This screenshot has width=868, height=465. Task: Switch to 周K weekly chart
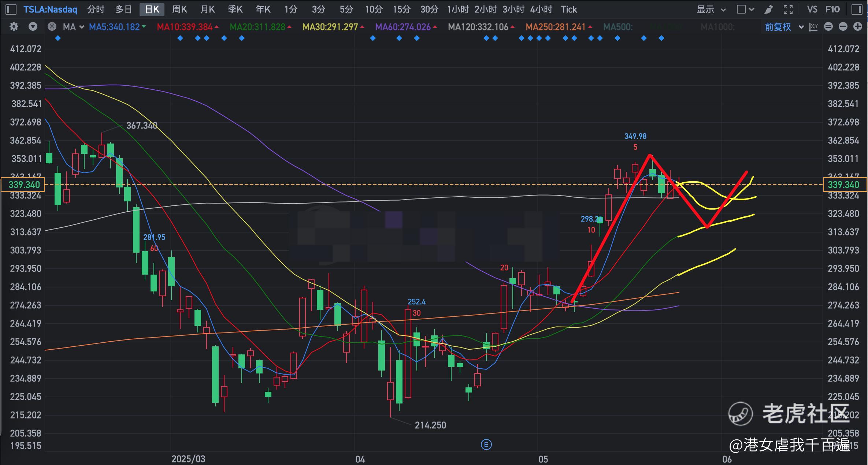180,9
